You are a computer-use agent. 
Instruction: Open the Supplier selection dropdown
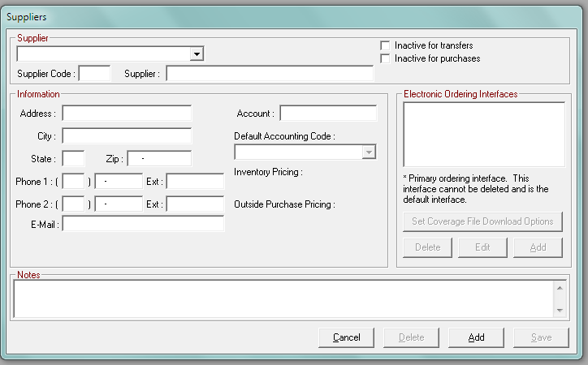tap(197, 54)
